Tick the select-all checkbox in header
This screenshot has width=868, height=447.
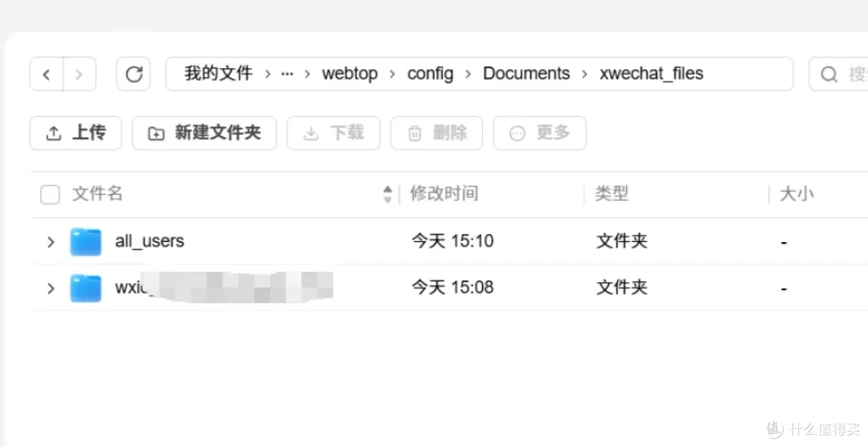pos(50,195)
